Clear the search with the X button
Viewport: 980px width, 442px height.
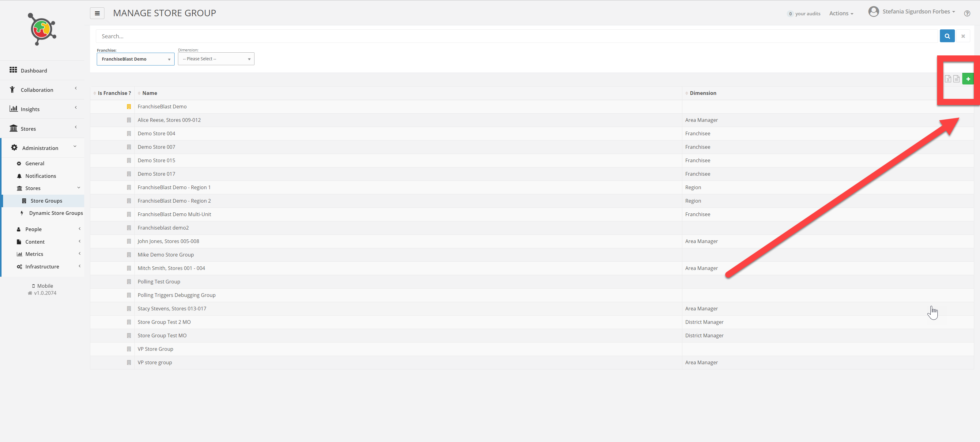[x=963, y=36]
